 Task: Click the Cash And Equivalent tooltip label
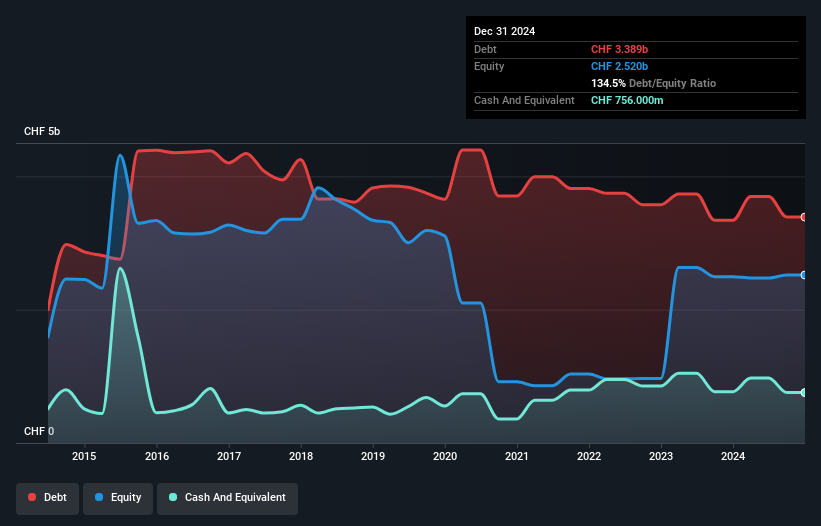click(524, 100)
